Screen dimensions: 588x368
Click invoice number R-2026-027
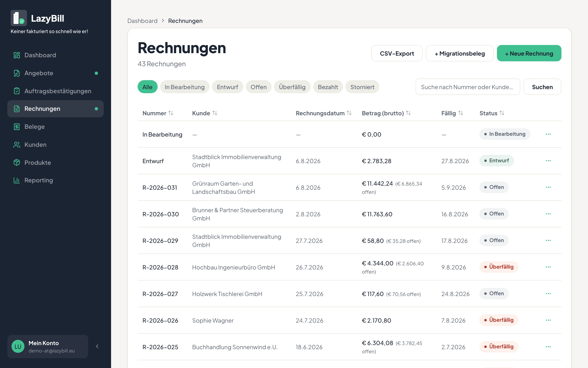pos(160,294)
